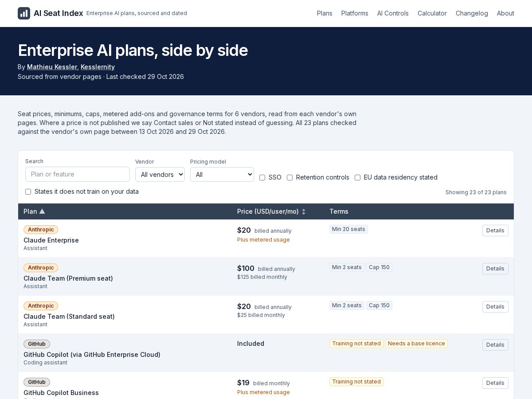Open the Kesslernity link

pos(98,67)
